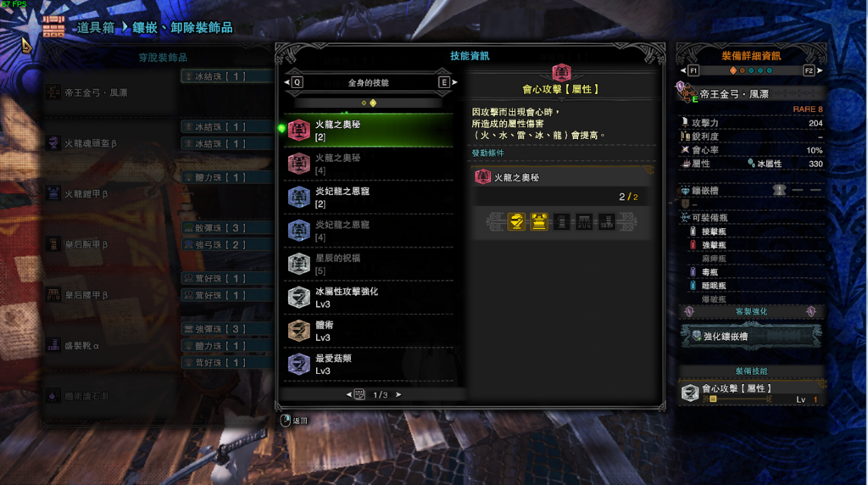Switch equipment info page with F2
This screenshot has height=485, width=868.
[813, 70]
